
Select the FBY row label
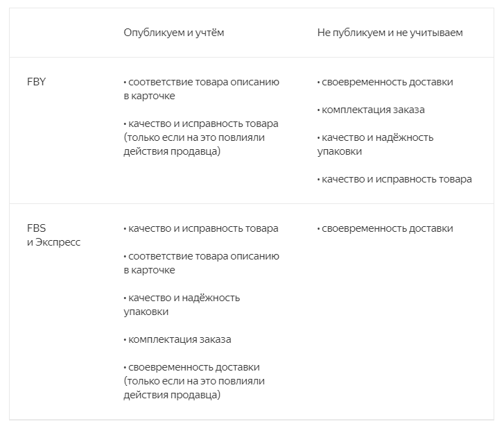point(36,82)
